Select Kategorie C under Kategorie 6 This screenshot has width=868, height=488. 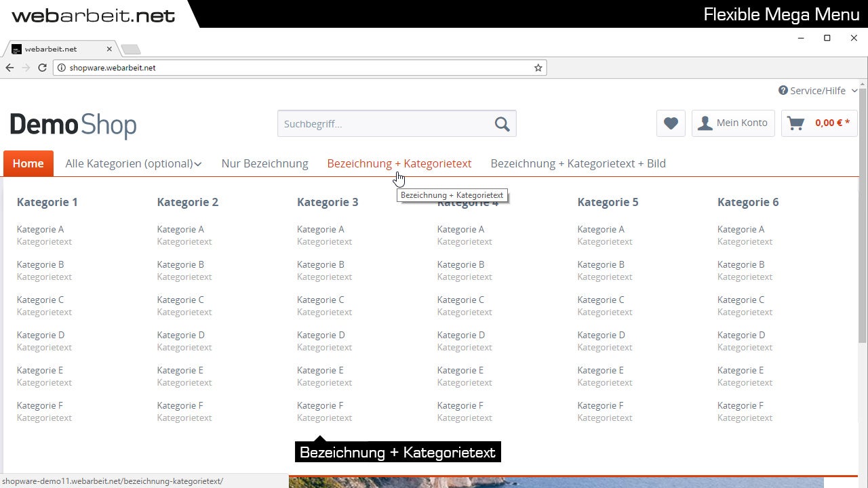(x=741, y=300)
